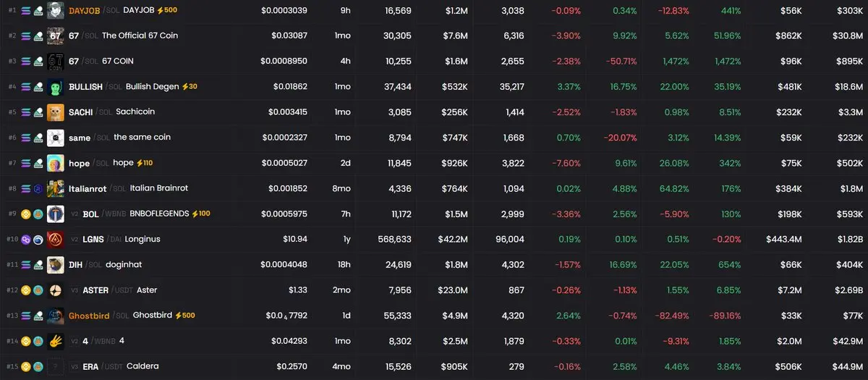The height and width of the screenshot is (380, 868).
Task: Click the Polygon chain icon on Longinus row
Action: coord(26,240)
